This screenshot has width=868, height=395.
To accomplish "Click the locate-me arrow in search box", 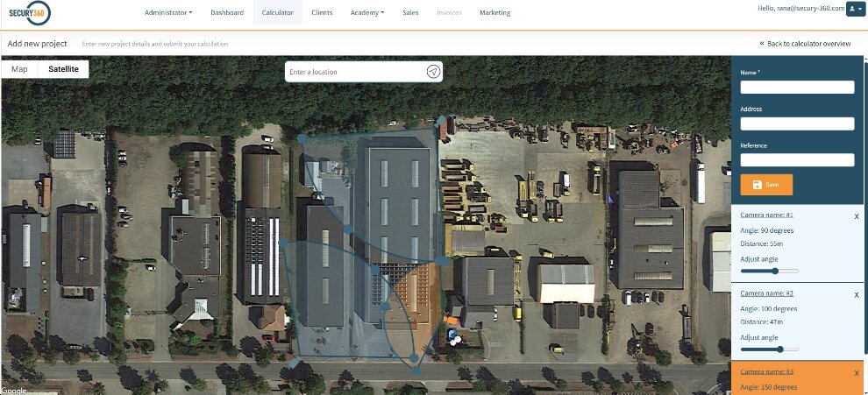I will click(433, 72).
